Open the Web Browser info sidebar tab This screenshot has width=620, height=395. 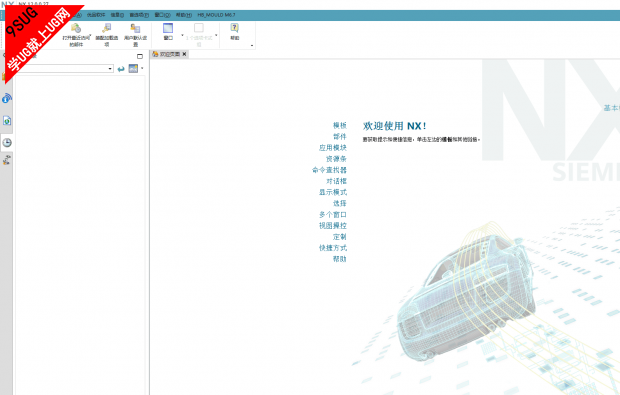pyautogui.click(x=7, y=98)
